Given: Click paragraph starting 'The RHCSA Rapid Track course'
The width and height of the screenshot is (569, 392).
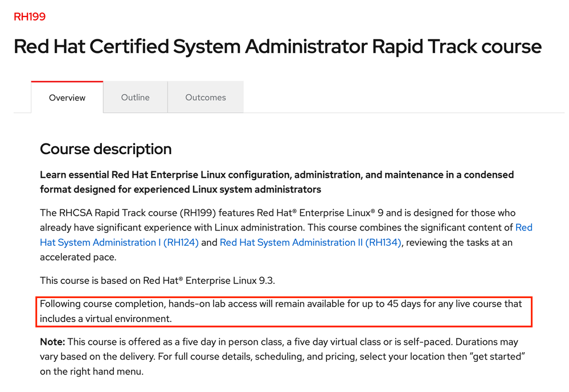Looking at the screenshot, I should (x=171, y=213).
